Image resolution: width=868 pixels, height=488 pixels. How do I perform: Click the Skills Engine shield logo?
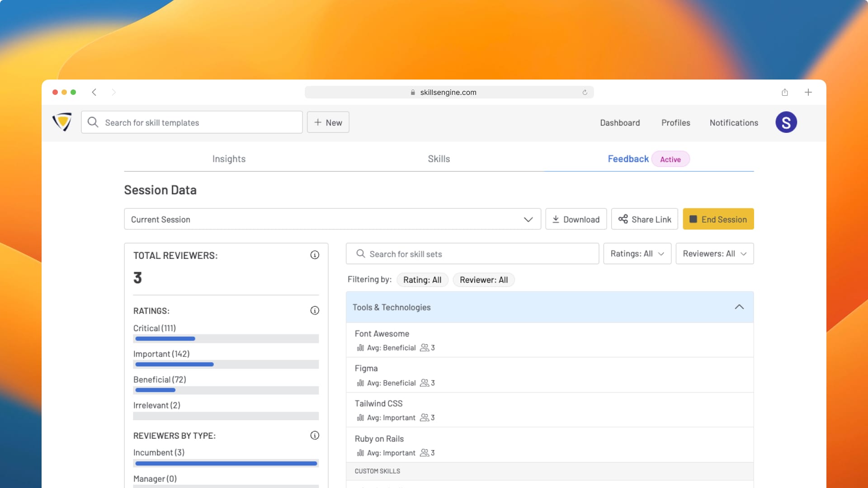(x=62, y=122)
